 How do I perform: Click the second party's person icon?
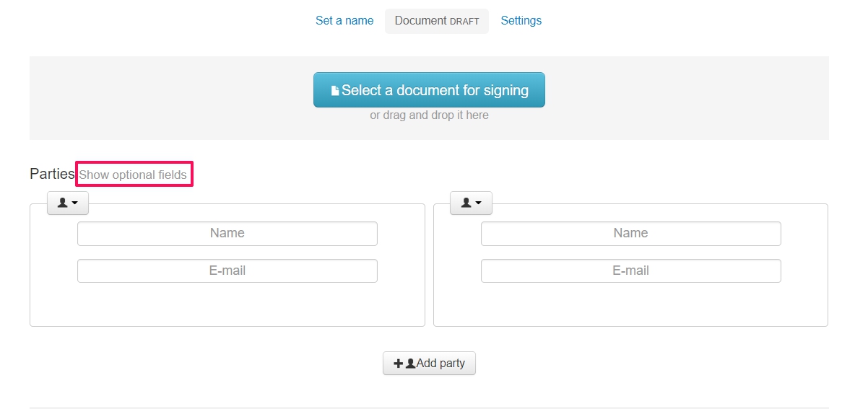(x=466, y=203)
